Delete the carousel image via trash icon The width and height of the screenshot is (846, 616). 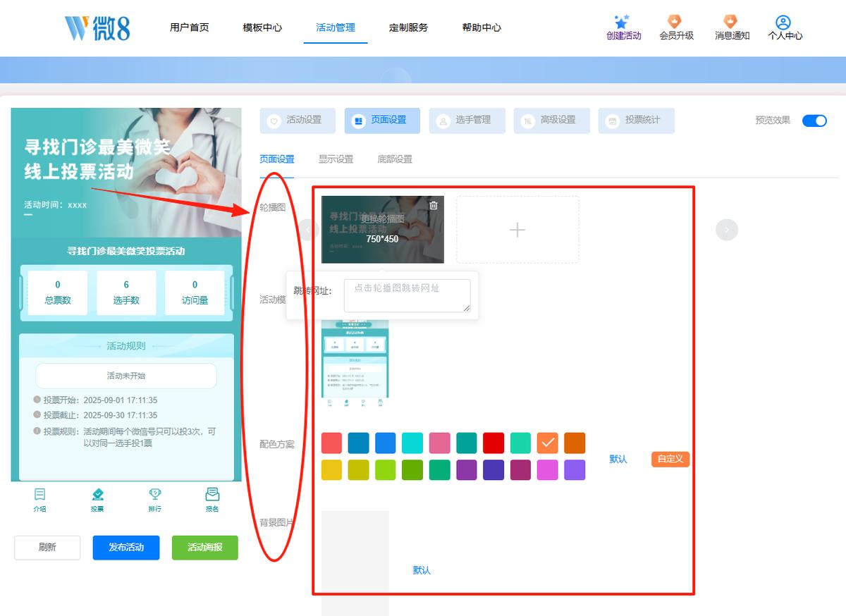(x=434, y=205)
